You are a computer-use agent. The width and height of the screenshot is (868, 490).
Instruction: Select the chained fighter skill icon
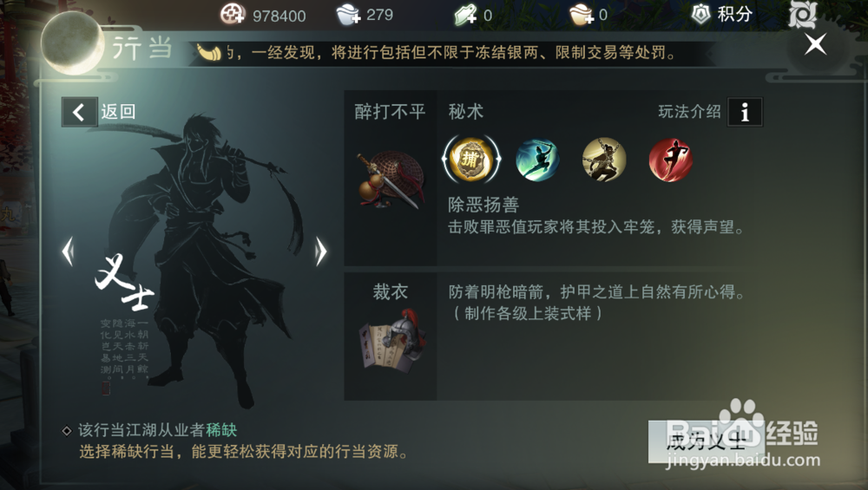click(x=604, y=160)
